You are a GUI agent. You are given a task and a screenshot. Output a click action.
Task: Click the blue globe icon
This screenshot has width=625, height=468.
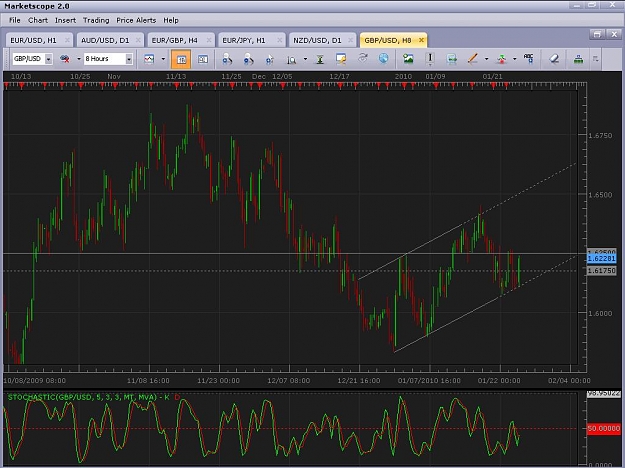point(383,59)
